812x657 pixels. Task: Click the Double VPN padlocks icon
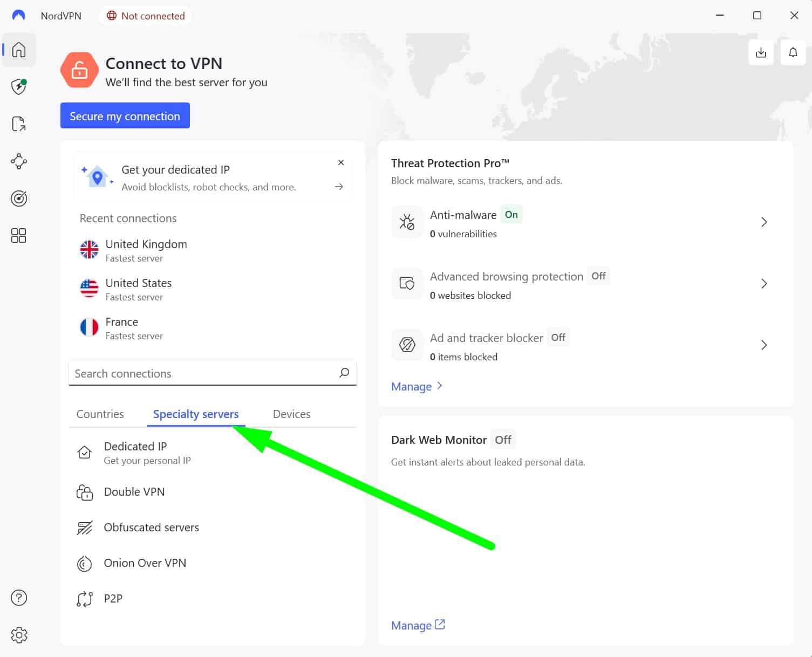[x=85, y=492]
